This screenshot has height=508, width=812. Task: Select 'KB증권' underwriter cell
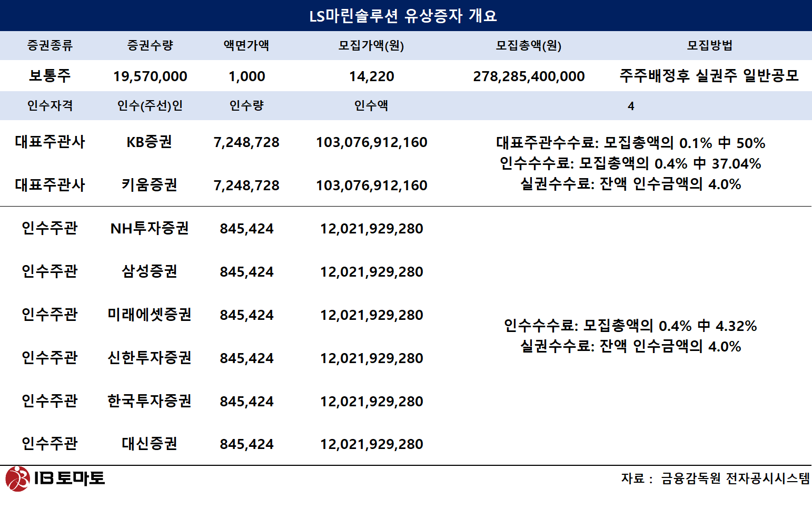pyautogui.click(x=150, y=142)
